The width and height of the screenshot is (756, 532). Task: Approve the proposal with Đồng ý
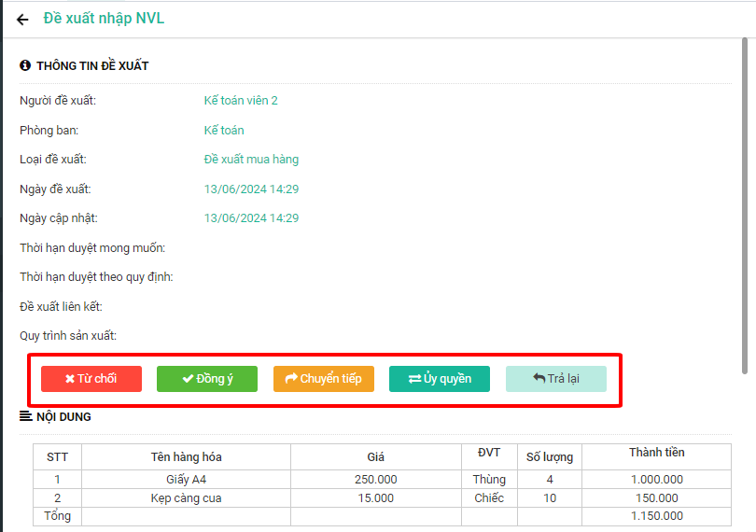[207, 379]
